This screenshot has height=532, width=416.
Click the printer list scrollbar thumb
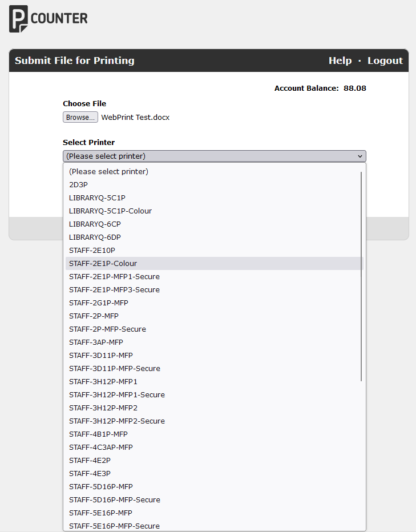(361, 276)
